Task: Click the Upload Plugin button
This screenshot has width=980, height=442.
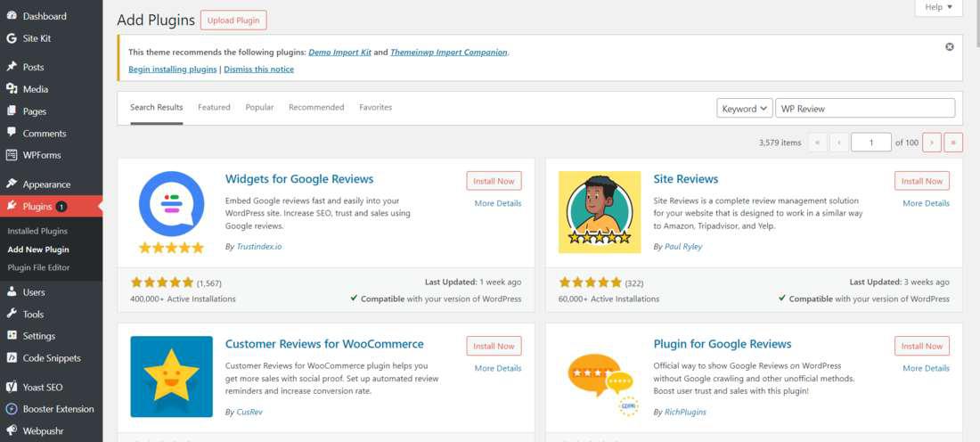Action: coord(233,20)
